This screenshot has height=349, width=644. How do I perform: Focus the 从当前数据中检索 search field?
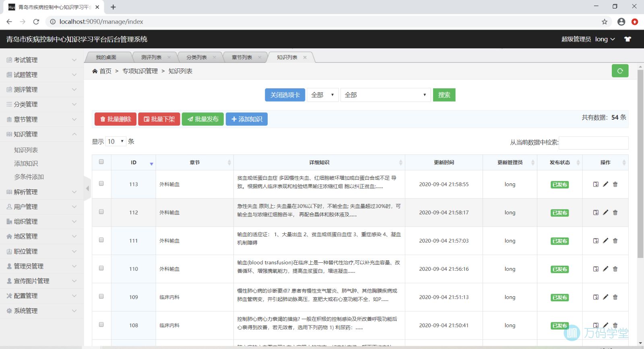point(593,142)
